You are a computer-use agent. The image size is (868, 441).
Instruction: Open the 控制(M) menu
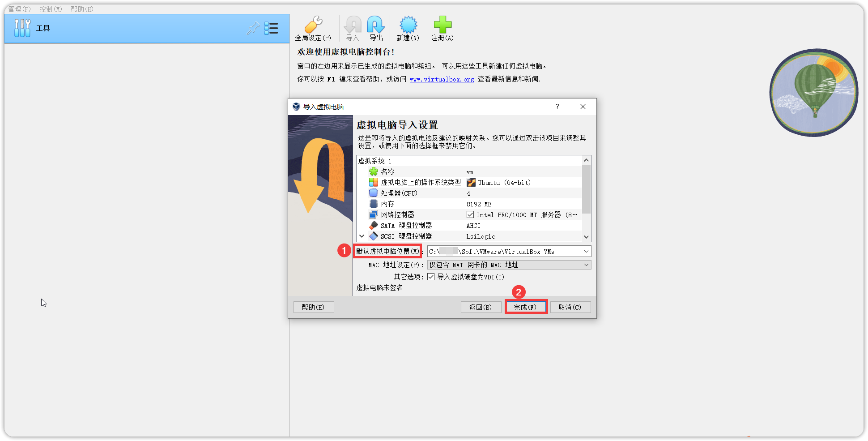coord(51,9)
